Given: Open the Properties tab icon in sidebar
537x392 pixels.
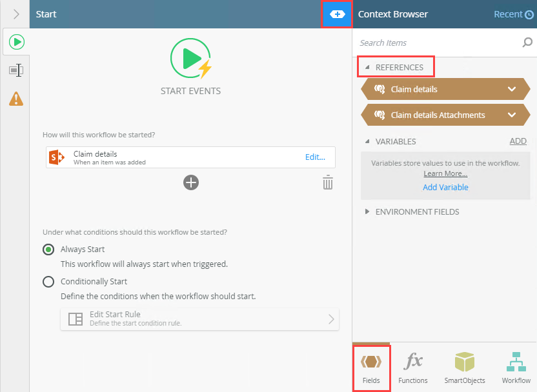Looking at the screenshot, I should click(x=16, y=70).
